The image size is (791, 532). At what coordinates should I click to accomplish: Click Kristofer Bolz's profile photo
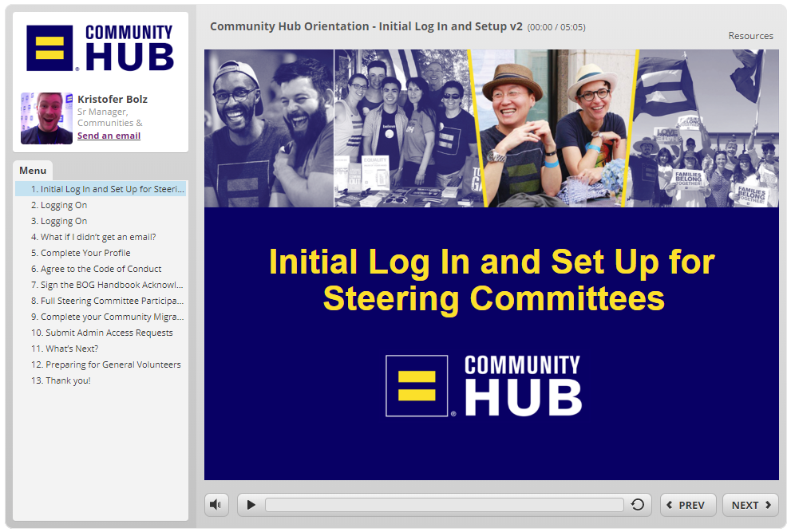(x=46, y=118)
